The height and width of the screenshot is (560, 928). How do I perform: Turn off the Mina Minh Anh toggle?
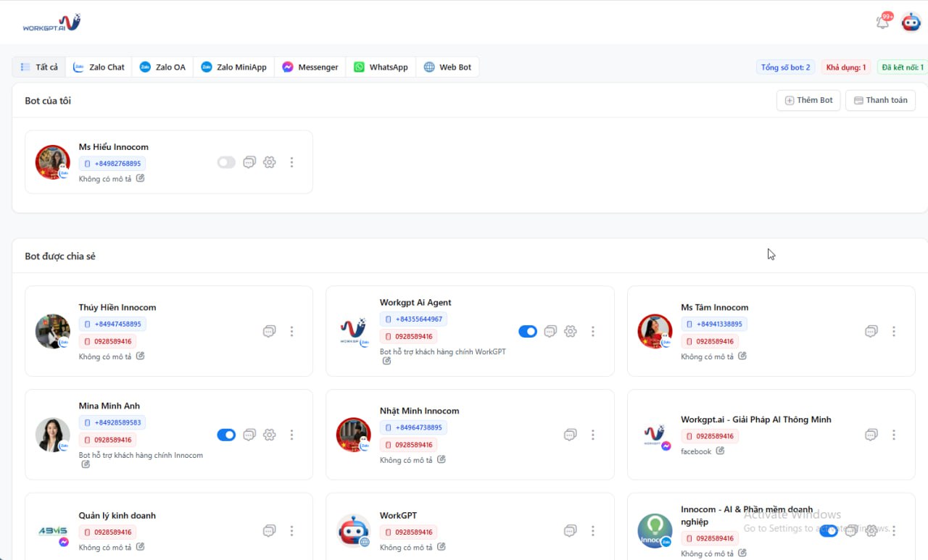tap(226, 435)
